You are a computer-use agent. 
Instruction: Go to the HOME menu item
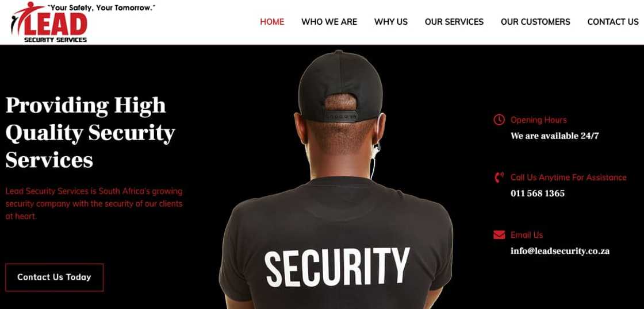click(x=272, y=22)
